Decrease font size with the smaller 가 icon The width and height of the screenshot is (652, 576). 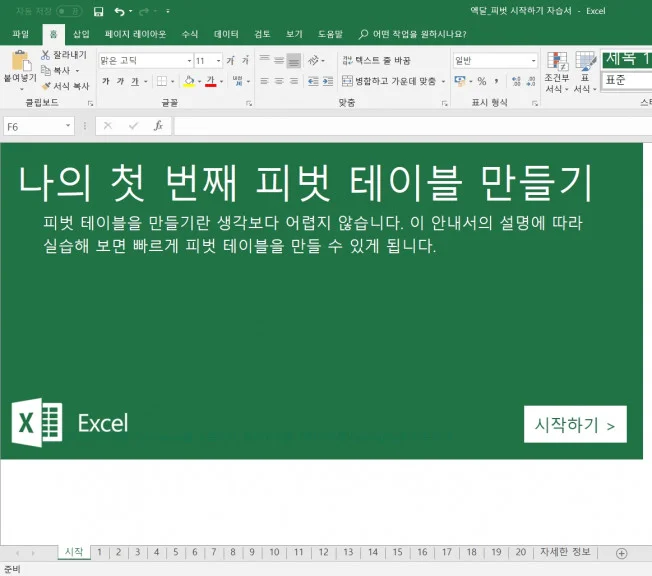pos(245,61)
